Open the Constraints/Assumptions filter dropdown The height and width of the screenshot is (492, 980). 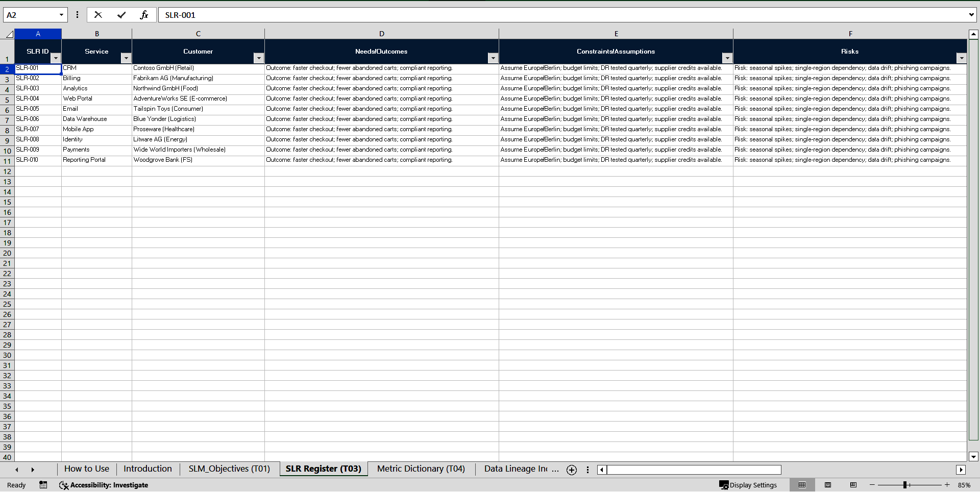click(x=727, y=58)
